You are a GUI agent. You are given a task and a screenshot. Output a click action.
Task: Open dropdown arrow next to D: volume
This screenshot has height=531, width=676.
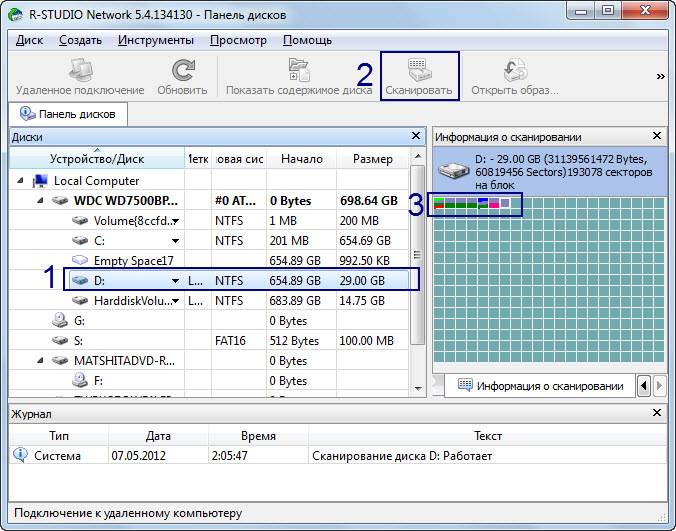pos(176,281)
